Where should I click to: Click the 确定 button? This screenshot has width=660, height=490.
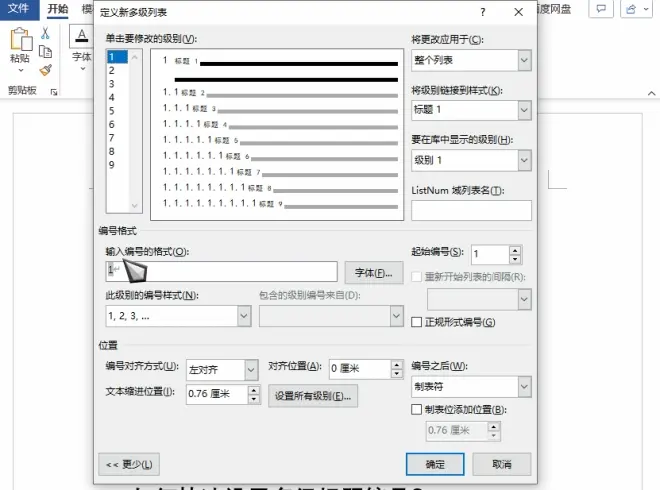(435, 464)
